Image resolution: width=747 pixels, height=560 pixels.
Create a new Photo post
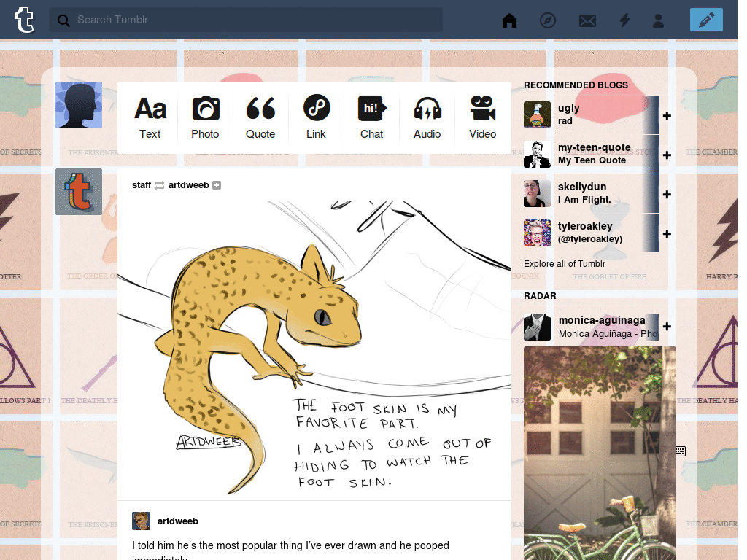tap(205, 117)
